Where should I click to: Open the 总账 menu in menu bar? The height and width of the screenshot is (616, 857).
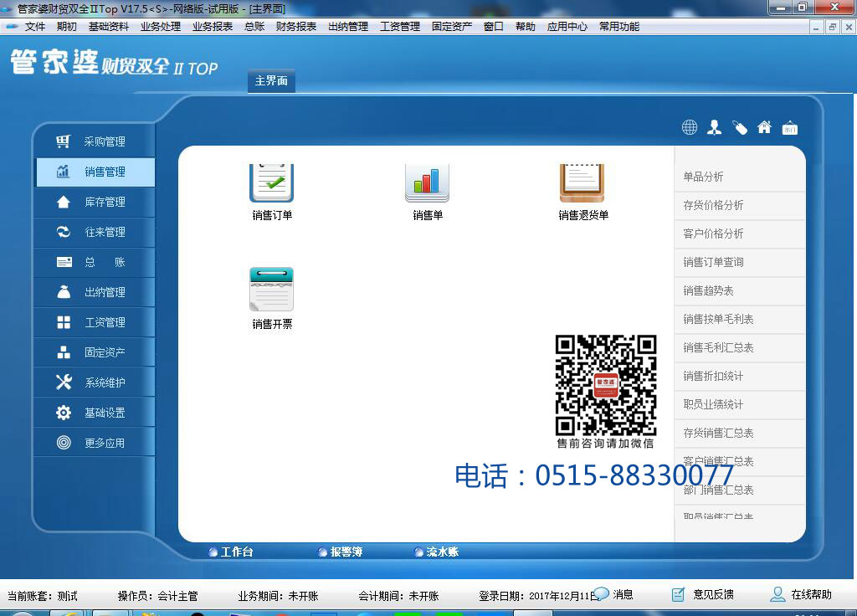point(254,26)
